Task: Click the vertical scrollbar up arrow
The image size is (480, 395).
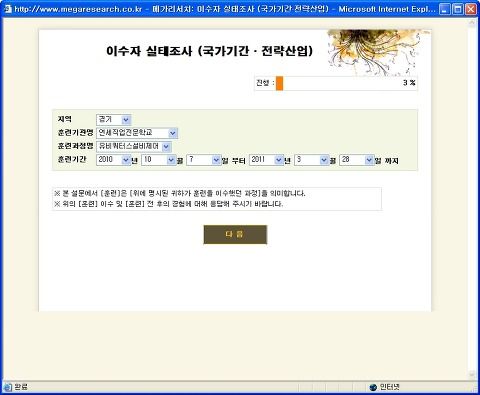Action: 472,22
